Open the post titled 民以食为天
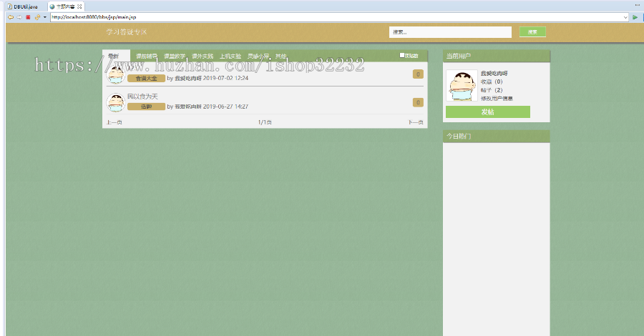This screenshot has width=644, height=336. pyautogui.click(x=142, y=97)
